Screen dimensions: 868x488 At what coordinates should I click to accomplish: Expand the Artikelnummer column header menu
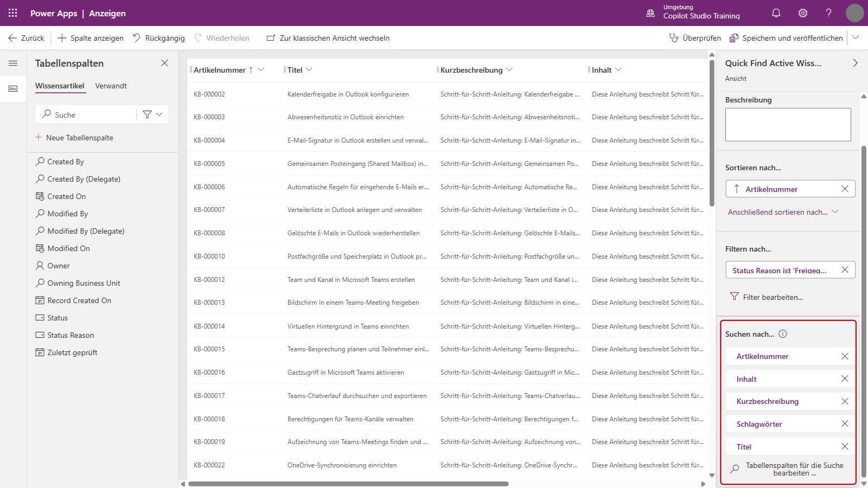(261, 69)
